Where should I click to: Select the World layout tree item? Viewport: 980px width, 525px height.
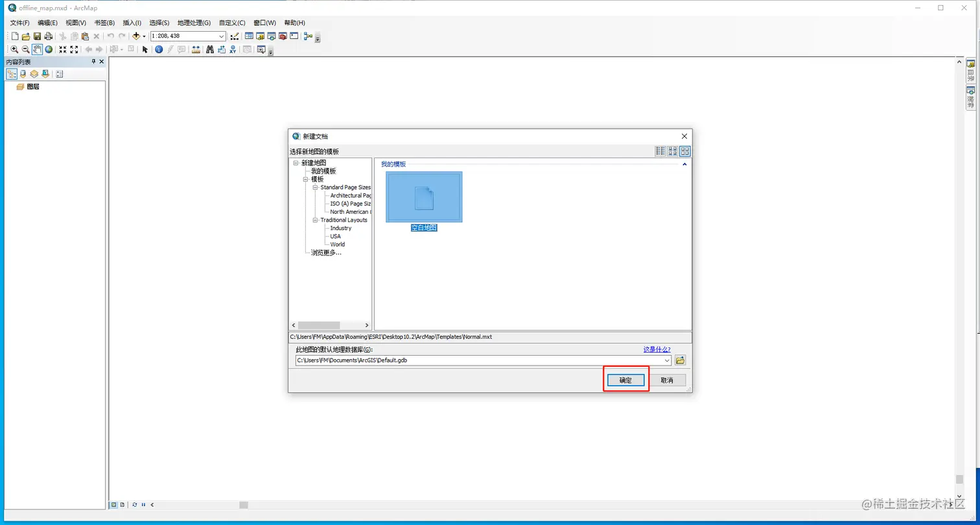click(x=337, y=244)
